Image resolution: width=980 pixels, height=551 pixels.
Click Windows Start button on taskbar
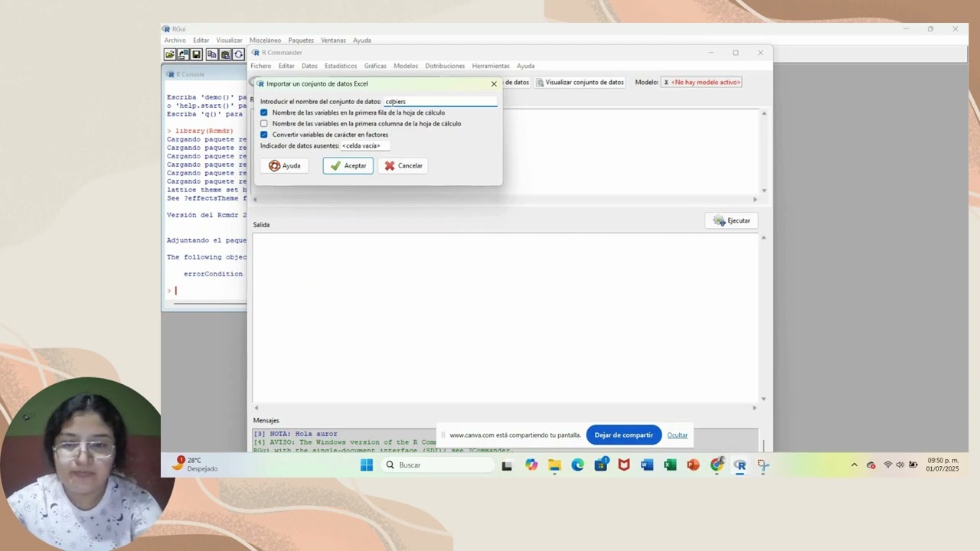coord(367,465)
